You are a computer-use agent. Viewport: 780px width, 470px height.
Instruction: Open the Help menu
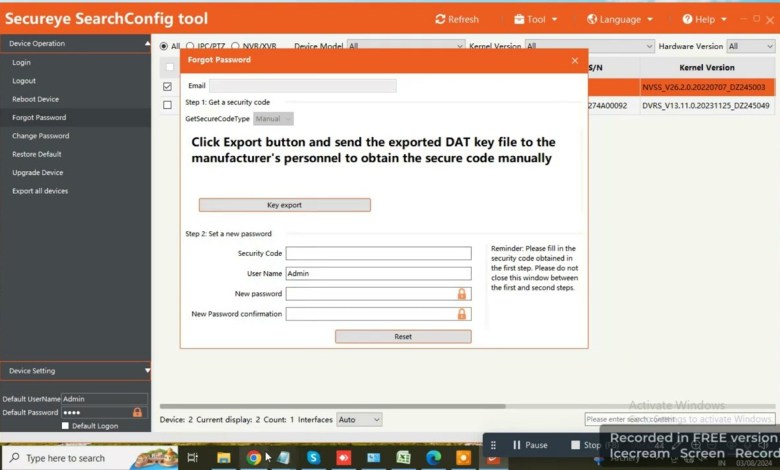pyautogui.click(x=705, y=19)
